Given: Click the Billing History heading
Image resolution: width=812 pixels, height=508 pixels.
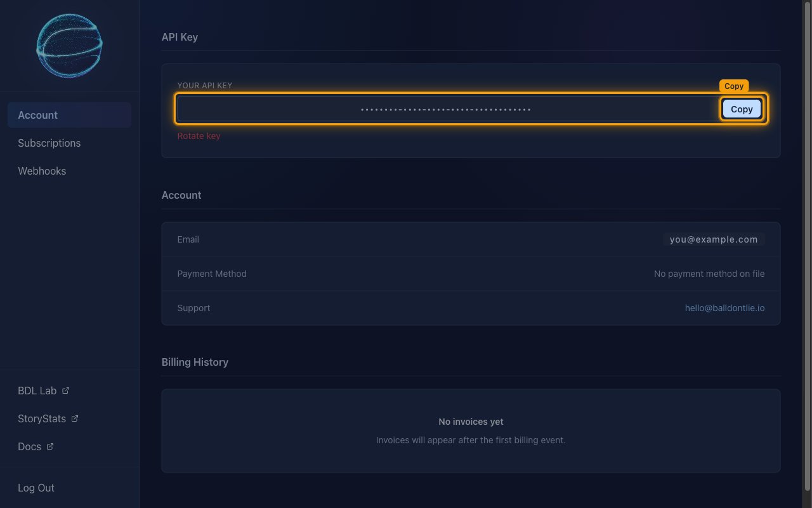Looking at the screenshot, I should point(195,362).
